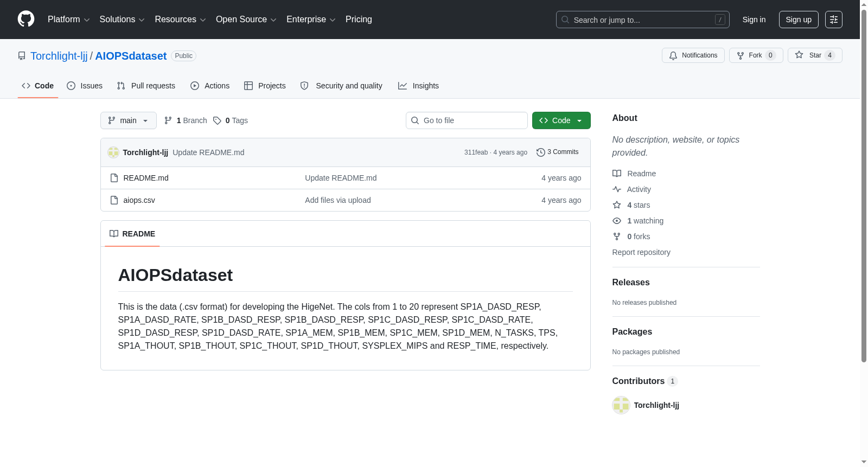Click the Sign in link

click(x=754, y=20)
